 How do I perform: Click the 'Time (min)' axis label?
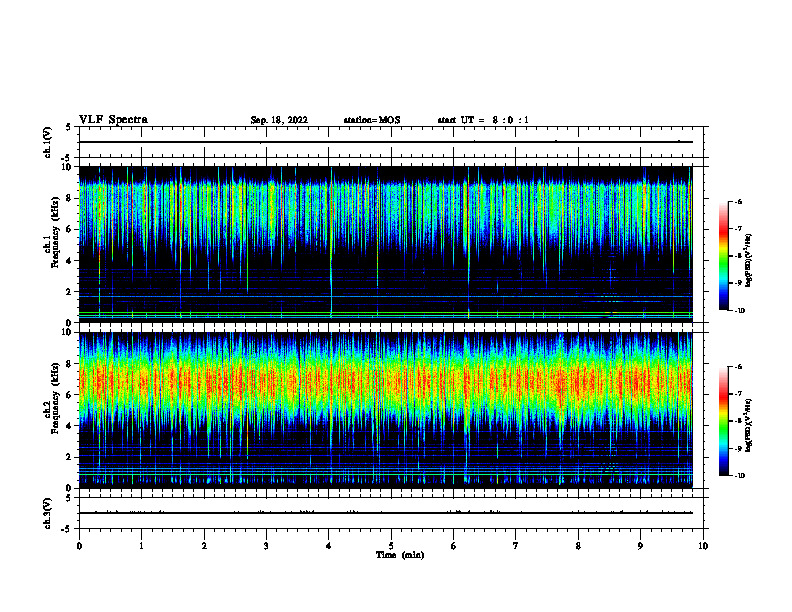pyautogui.click(x=400, y=555)
